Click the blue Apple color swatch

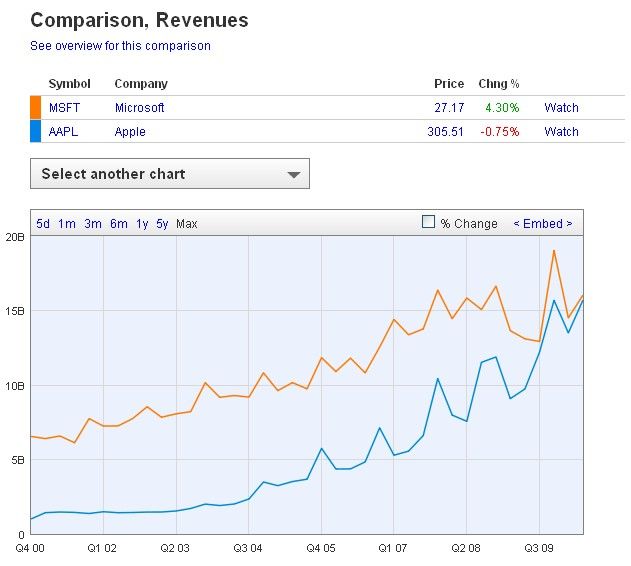[x=35, y=131]
